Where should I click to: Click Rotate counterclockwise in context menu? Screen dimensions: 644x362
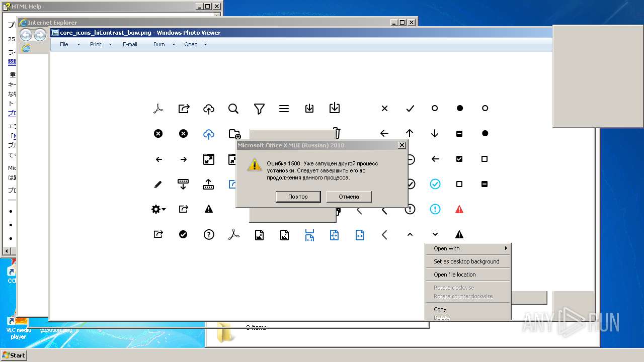[x=468, y=296]
